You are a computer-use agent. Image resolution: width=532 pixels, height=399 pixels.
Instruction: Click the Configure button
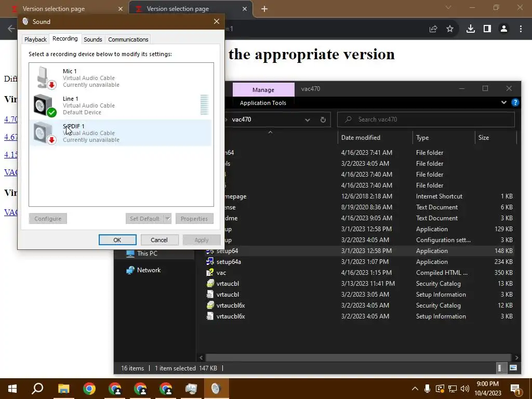48,219
